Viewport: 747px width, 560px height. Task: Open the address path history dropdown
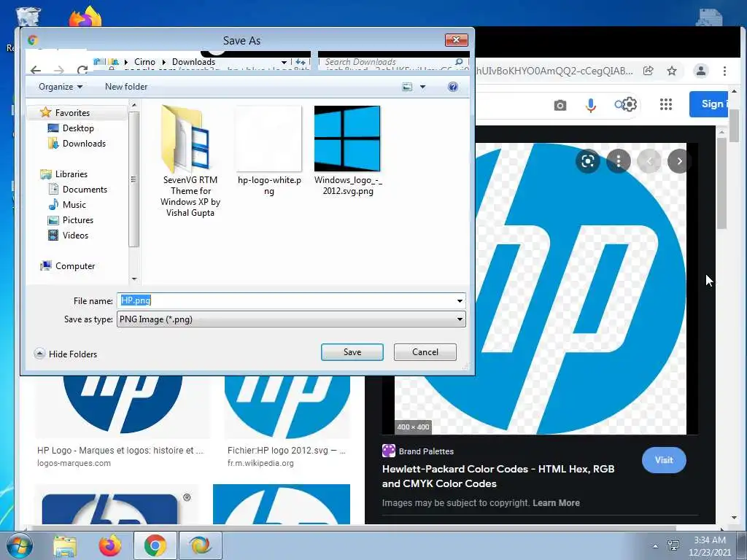coord(284,62)
